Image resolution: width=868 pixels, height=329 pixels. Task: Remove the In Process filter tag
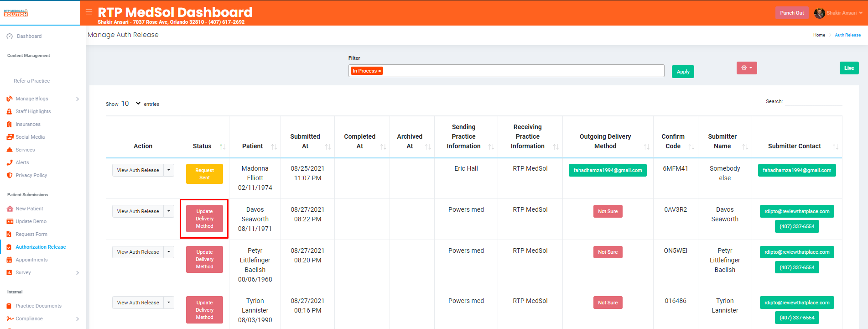[x=379, y=71]
